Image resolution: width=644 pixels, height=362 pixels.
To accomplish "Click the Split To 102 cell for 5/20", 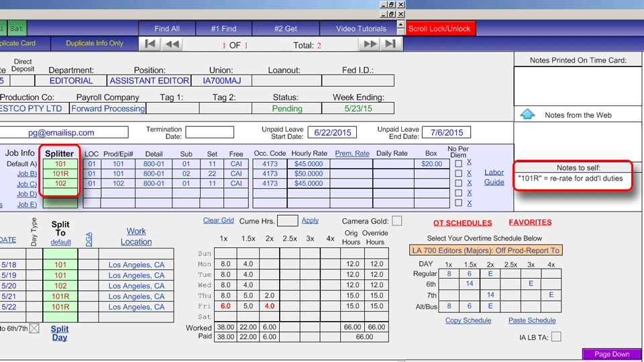I will click(x=60, y=285).
